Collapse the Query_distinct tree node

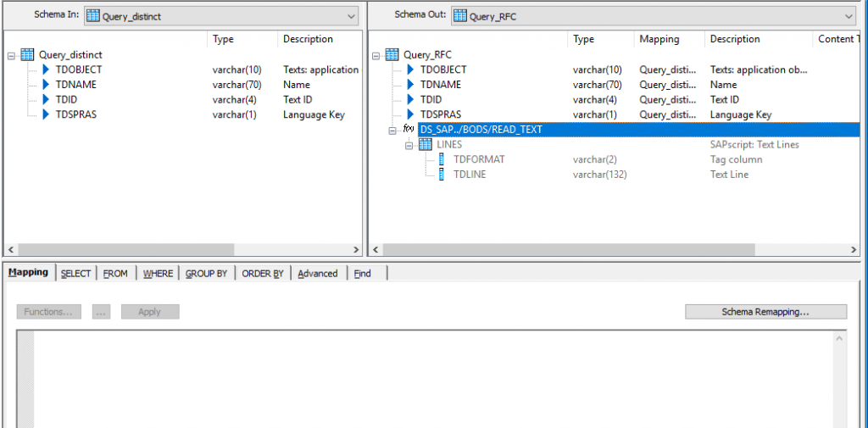[11, 55]
